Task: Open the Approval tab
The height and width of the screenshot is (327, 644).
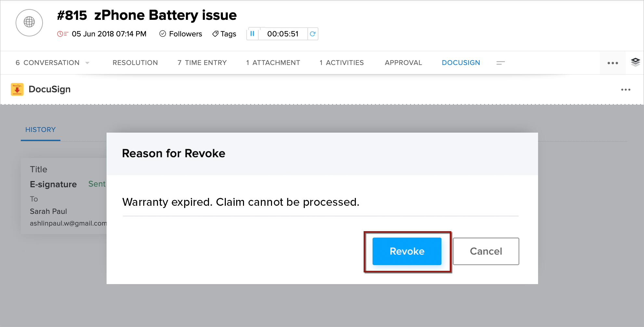Action: (x=403, y=63)
